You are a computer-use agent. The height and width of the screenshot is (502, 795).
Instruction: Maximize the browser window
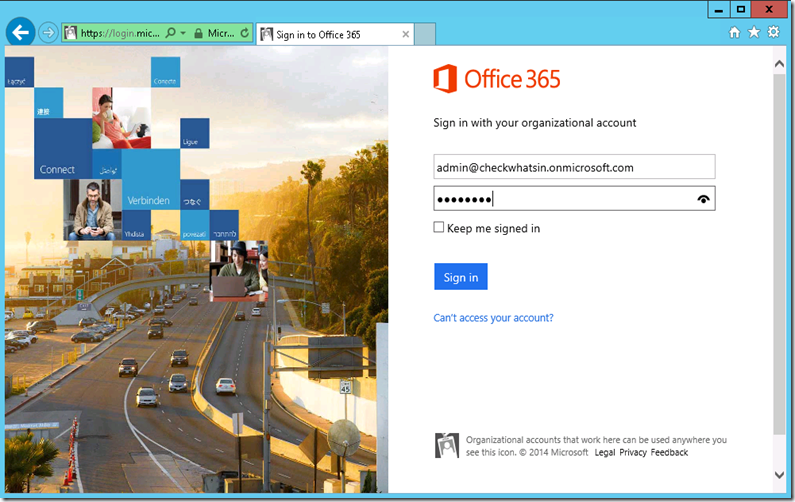741,10
